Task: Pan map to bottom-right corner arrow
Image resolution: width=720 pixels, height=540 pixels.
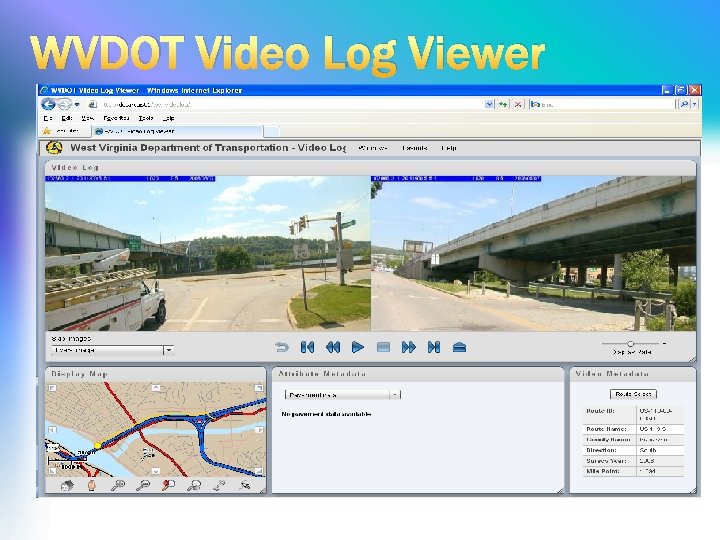Action: 259,471
